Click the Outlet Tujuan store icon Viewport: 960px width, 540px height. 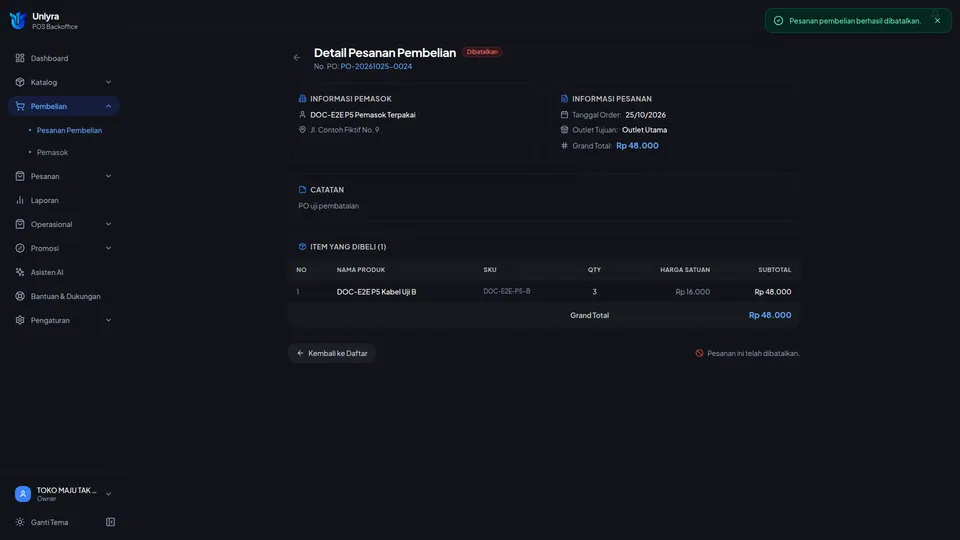coord(564,130)
